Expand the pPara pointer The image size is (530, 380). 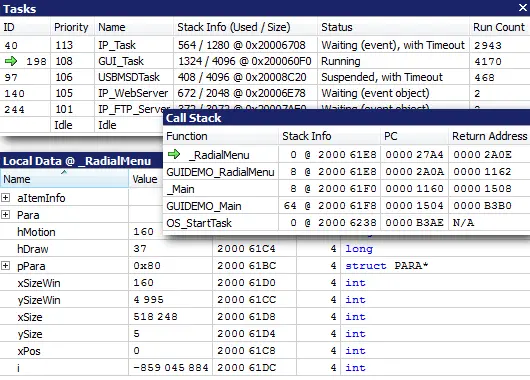[x=5, y=266]
